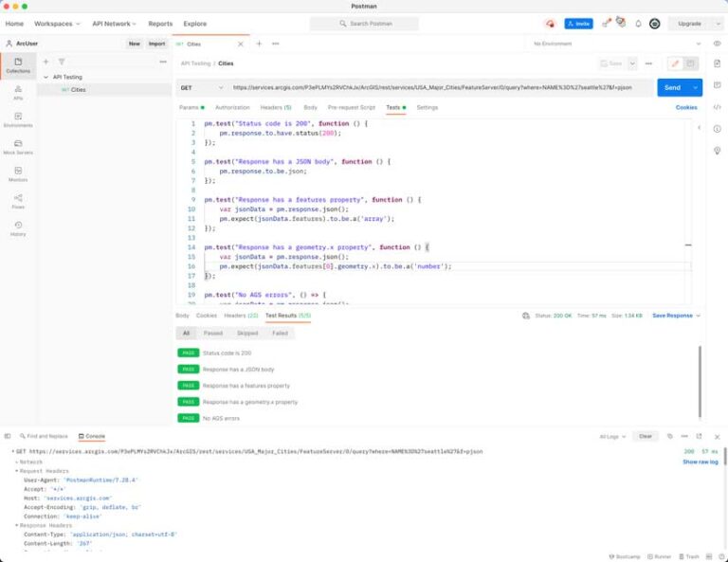Click the Search Postman field
The height and width of the screenshot is (562, 728).
[364, 24]
